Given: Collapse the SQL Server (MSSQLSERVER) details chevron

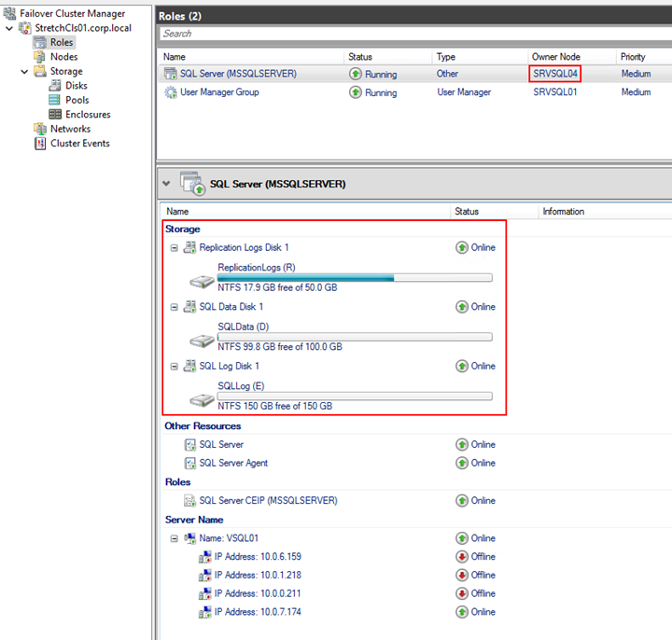Looking at the screenshot, I should point(166,184).
